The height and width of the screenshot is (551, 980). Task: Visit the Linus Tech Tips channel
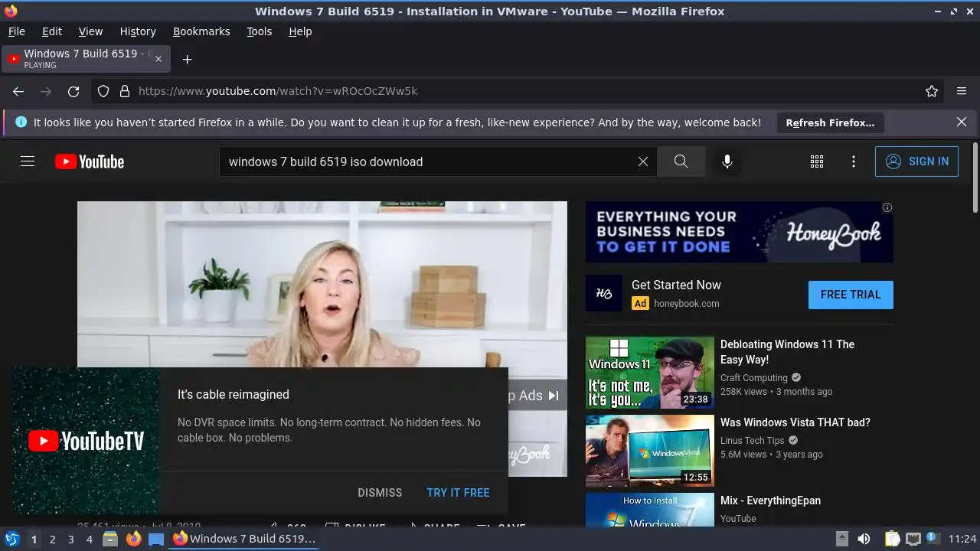753,441
